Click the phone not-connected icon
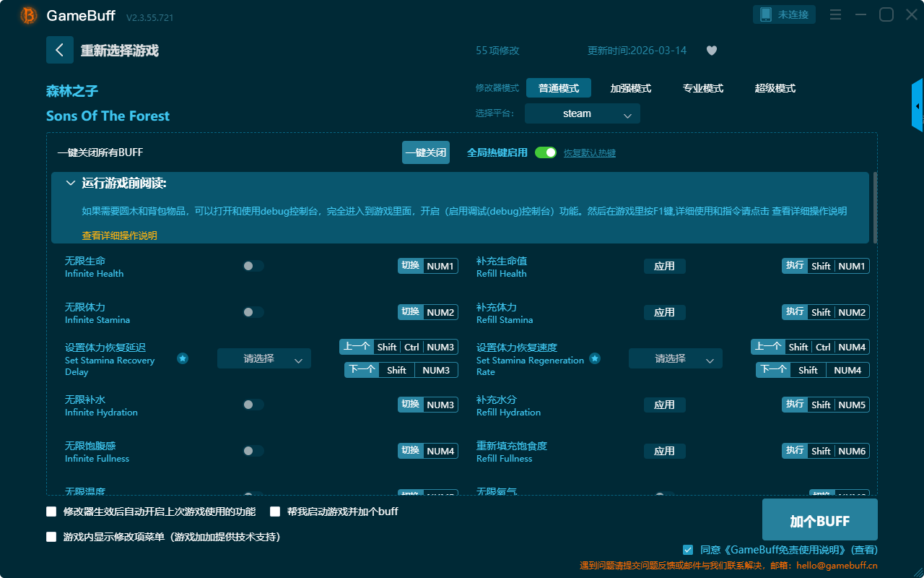 tap(765, 14)
